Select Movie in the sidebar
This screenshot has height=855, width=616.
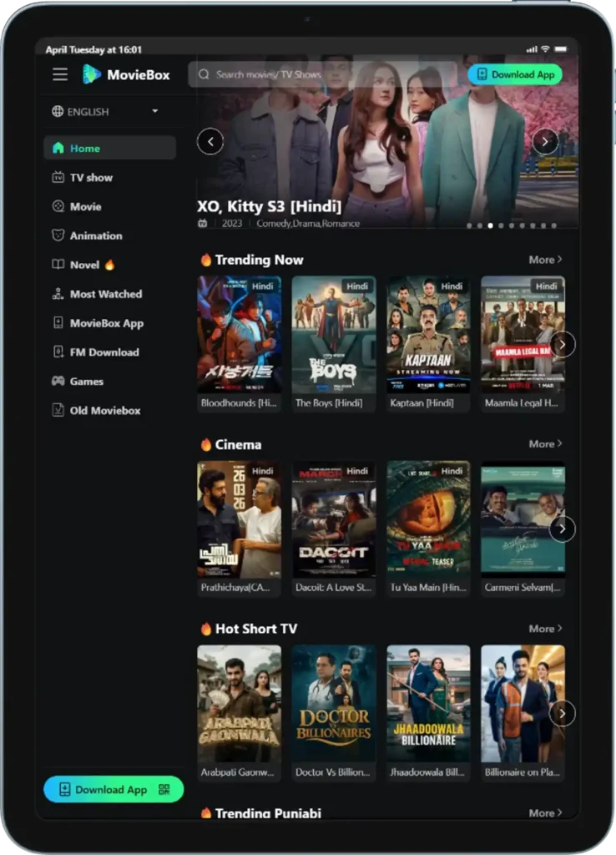[x=109, y=206]
